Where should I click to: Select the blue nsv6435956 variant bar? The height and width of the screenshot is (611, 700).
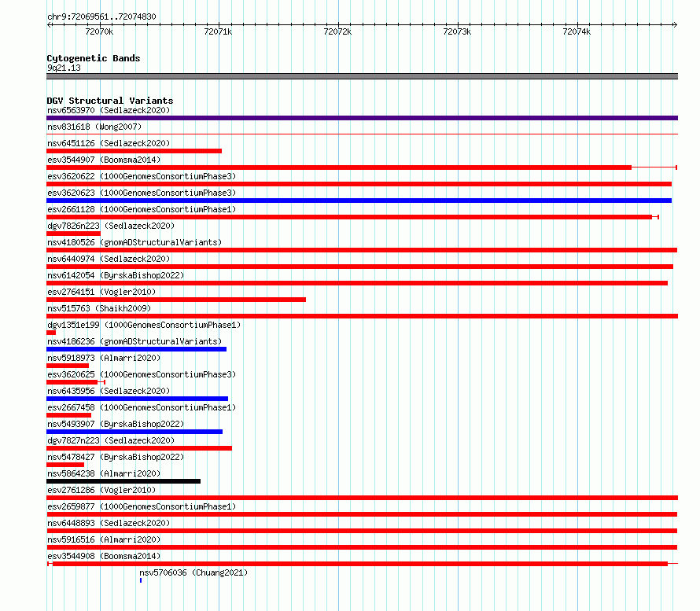[x=137, y=399]
